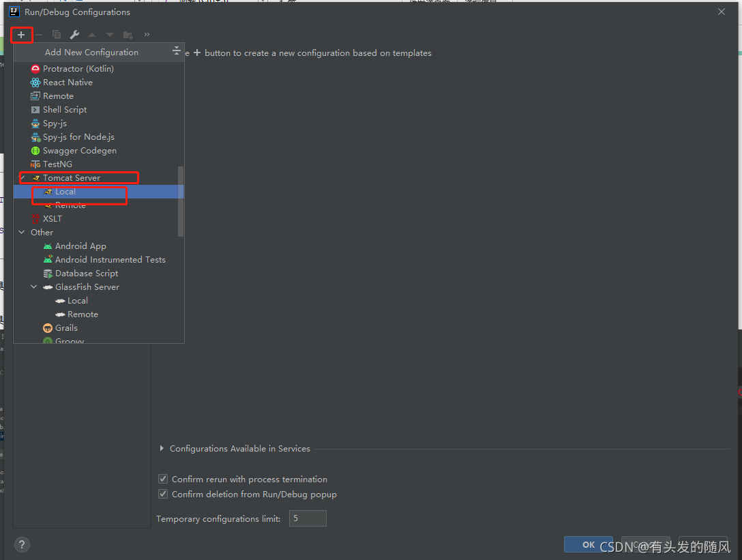Select Swagger Codegen configuration type
This screenshot has width=742, height=560.
pos(98,151)
